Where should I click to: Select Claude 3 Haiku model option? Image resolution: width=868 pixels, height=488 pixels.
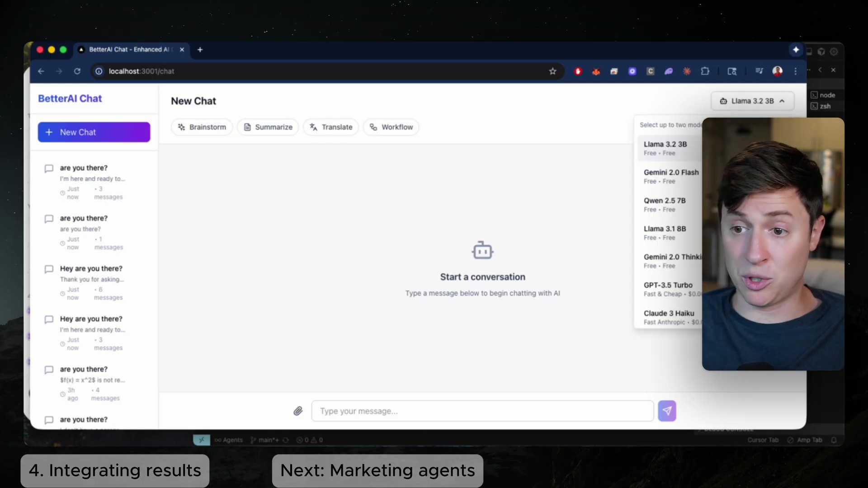pyautogui.click(x=670, y=317)
